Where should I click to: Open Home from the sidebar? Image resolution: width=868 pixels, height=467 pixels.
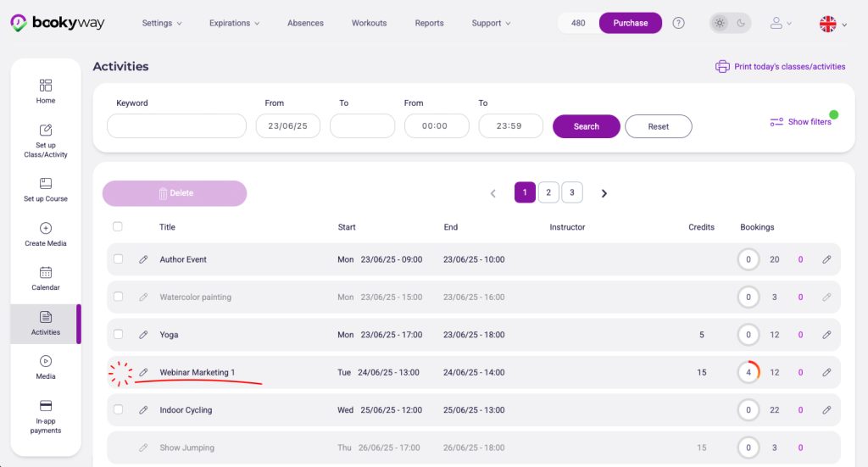point(46,92)
